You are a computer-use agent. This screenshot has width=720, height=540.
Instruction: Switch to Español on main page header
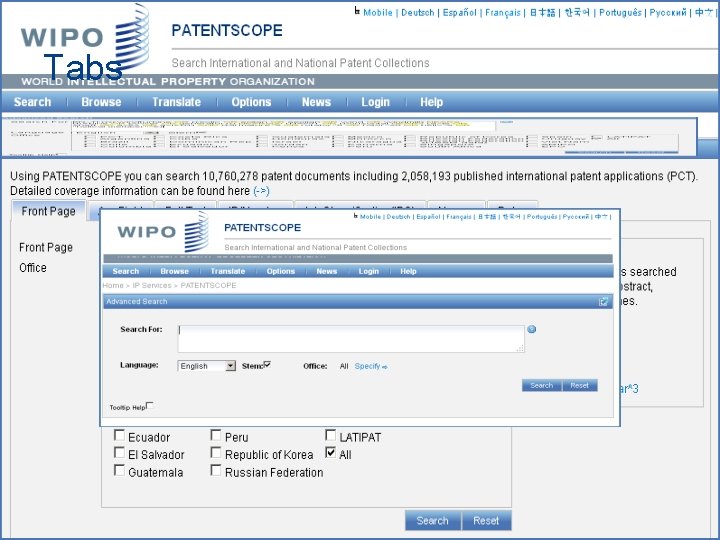pos(460,12)
